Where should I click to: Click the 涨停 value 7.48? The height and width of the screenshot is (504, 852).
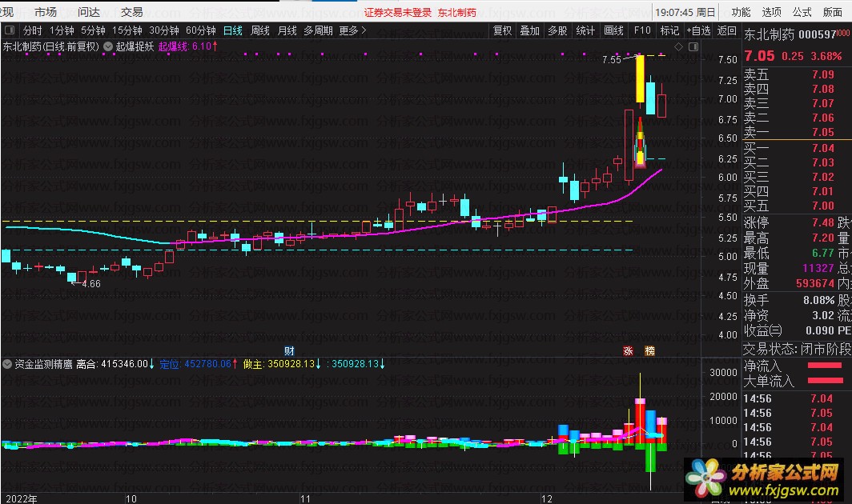tap(822, 222)
